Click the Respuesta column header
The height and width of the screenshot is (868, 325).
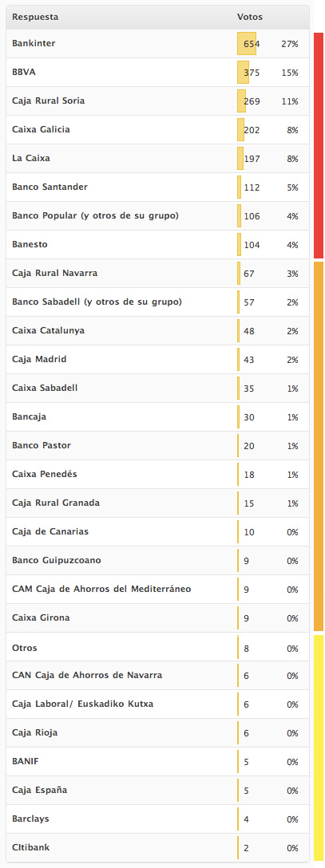[x=35, y=18]
